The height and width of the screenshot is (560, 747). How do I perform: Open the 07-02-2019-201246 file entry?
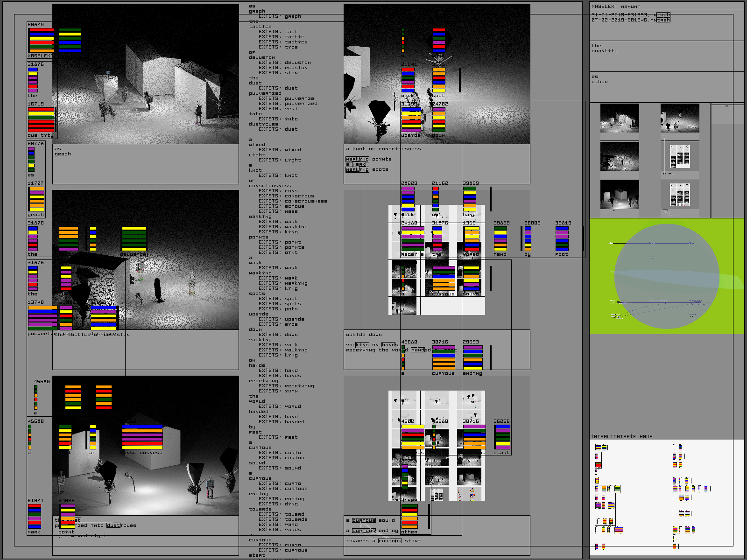(630, 20)
